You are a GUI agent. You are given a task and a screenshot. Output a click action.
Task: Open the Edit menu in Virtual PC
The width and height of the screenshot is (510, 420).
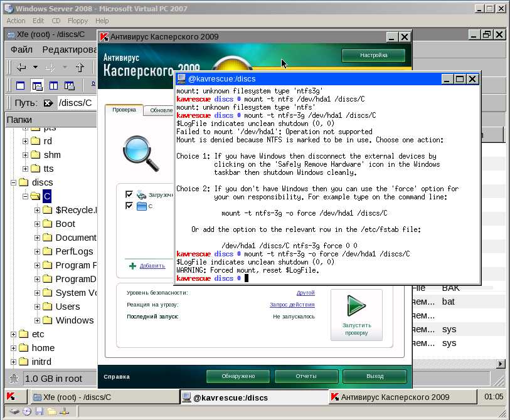(x=38, y=21)
